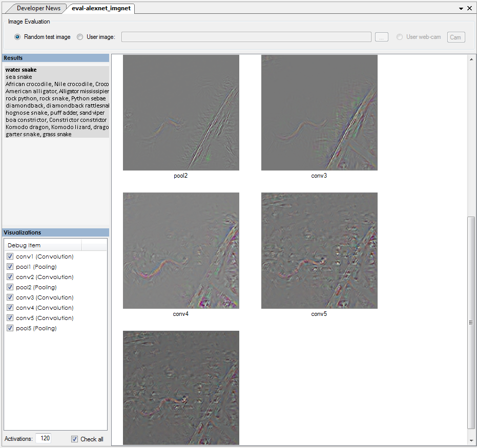Screen dimensions: 477x448
Task: Click the Visualizations panel header
Action: tap(56, 232)
